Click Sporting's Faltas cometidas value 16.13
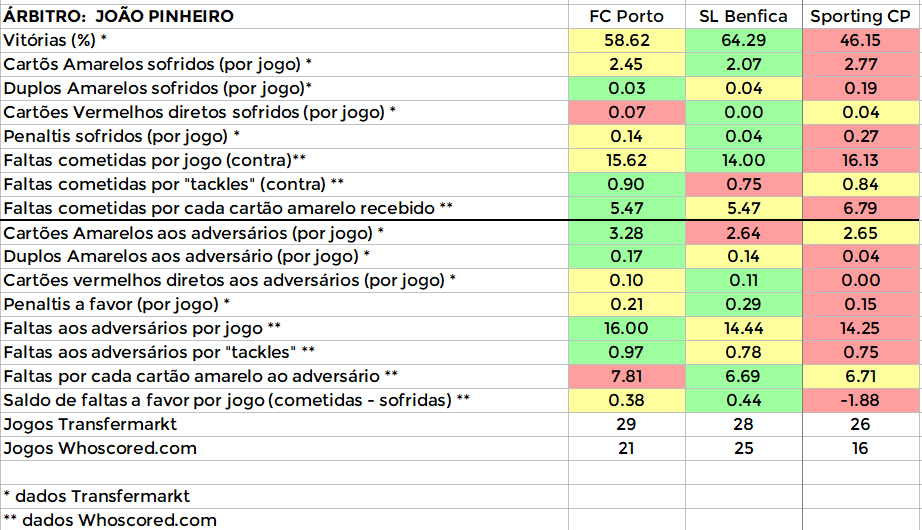 coord(860,160)
